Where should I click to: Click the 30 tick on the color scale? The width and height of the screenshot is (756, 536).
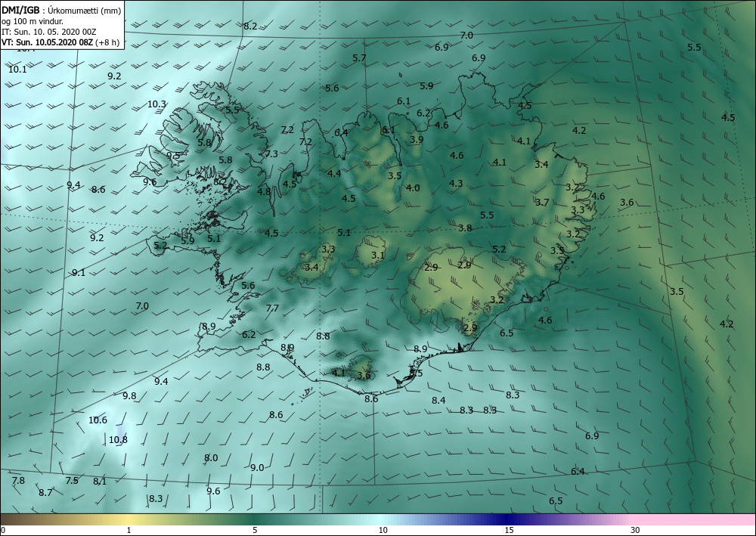[635, 531]
